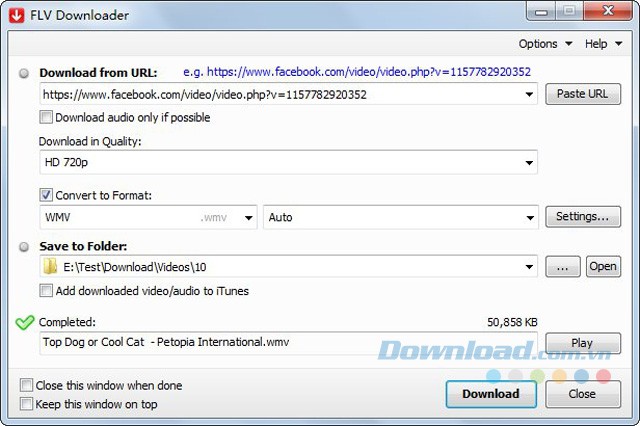Click the yellow folder icon in Save to Folder field
The height and width of the screenshot is (426, 640).
50,267
